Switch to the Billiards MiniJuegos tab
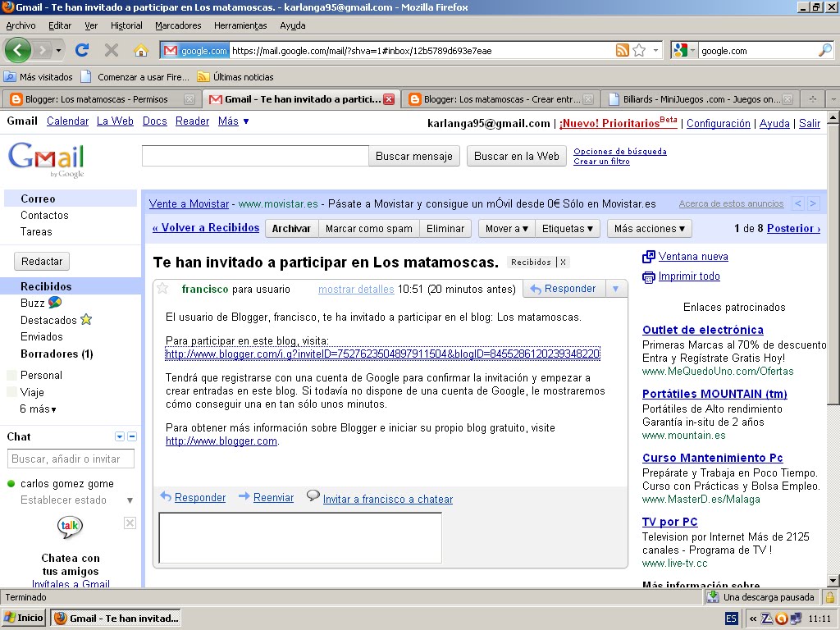Image resolution: width=840 pixels, height=630 pixels. coord(701,99)
